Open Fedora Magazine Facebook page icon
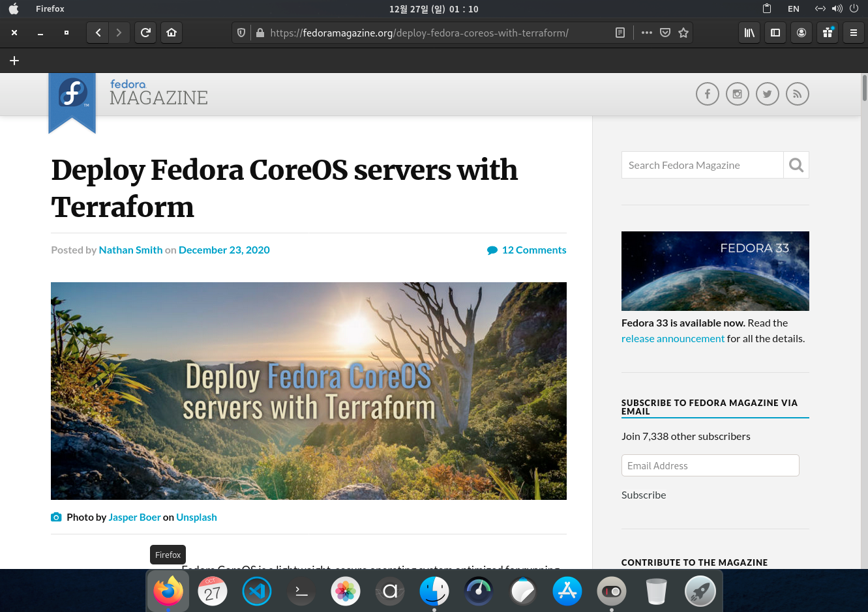Image resolution: width=868 pixels, height=612 pixels. coord(708,94)
